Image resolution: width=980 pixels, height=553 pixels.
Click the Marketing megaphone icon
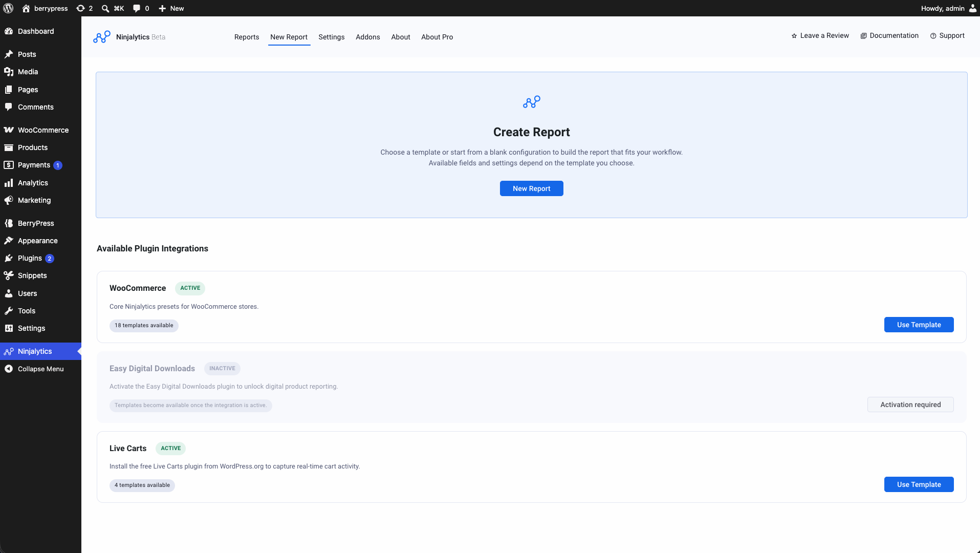tap(9, 200)
